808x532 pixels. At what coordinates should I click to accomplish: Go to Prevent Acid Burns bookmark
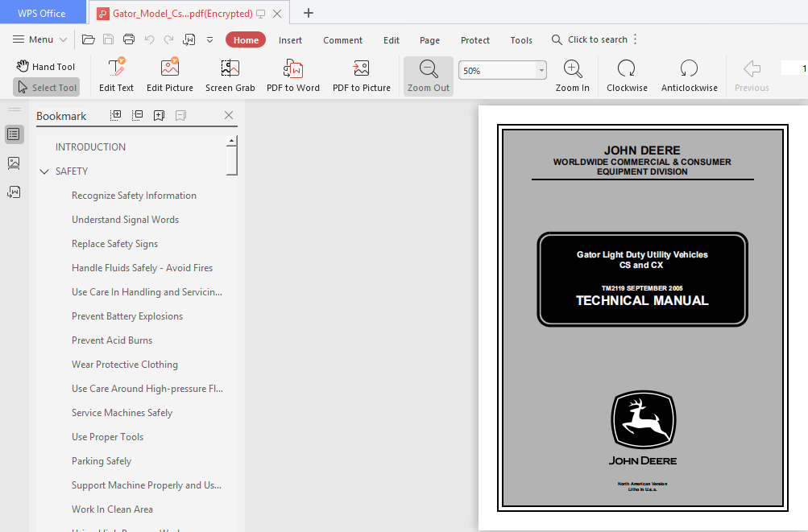coord(112,340)
